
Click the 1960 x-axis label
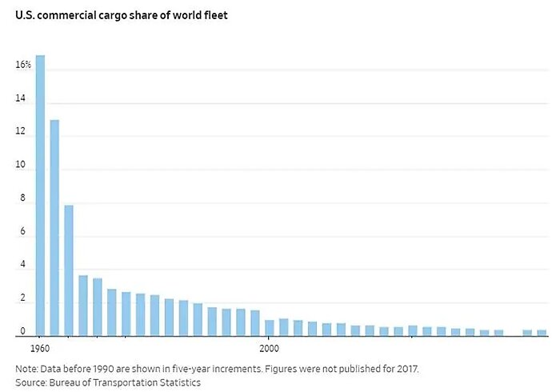(40, 349)
